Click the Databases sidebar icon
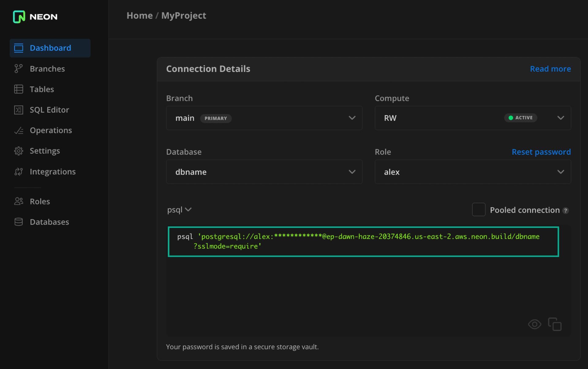 pos(19,221)
